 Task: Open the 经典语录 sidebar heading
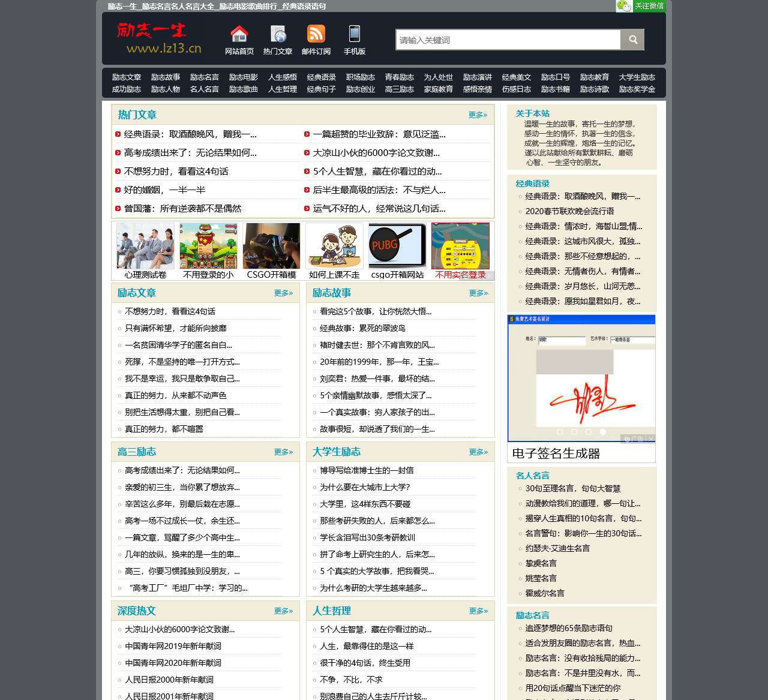pyautogui.click(x=533, y=184)
